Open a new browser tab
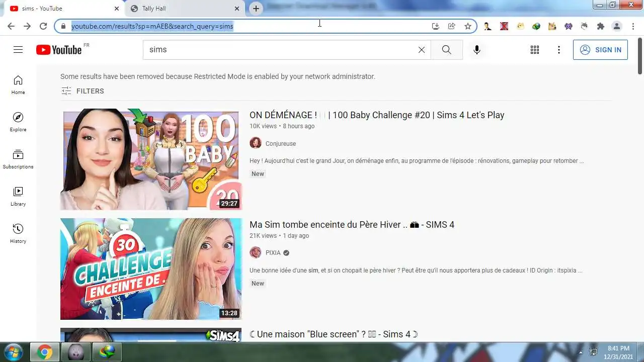 coord(256,9)
